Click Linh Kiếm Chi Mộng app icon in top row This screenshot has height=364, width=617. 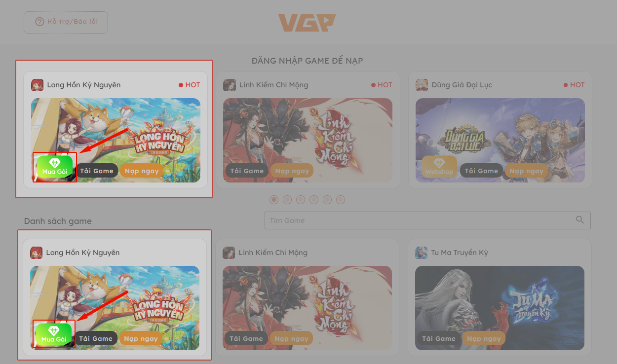pos(230,85)
